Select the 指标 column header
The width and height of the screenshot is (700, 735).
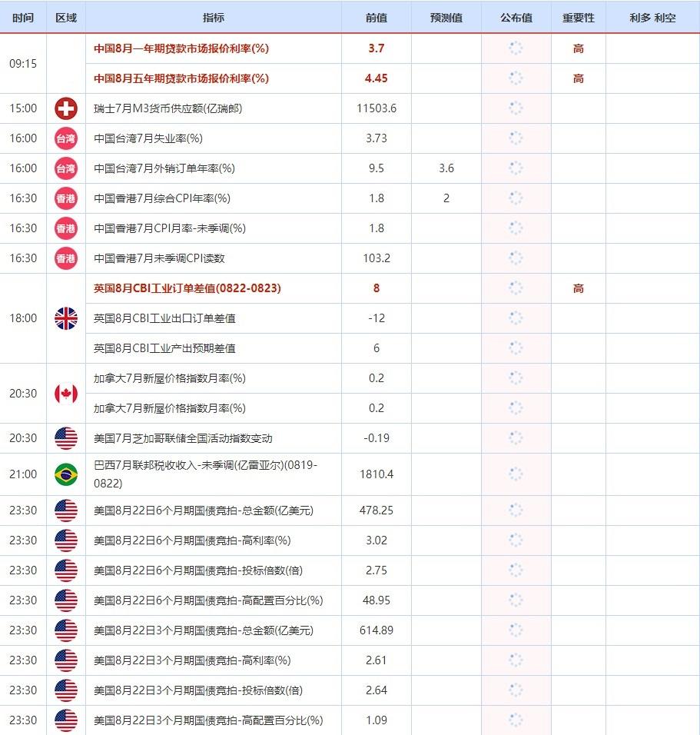point(214,18)
